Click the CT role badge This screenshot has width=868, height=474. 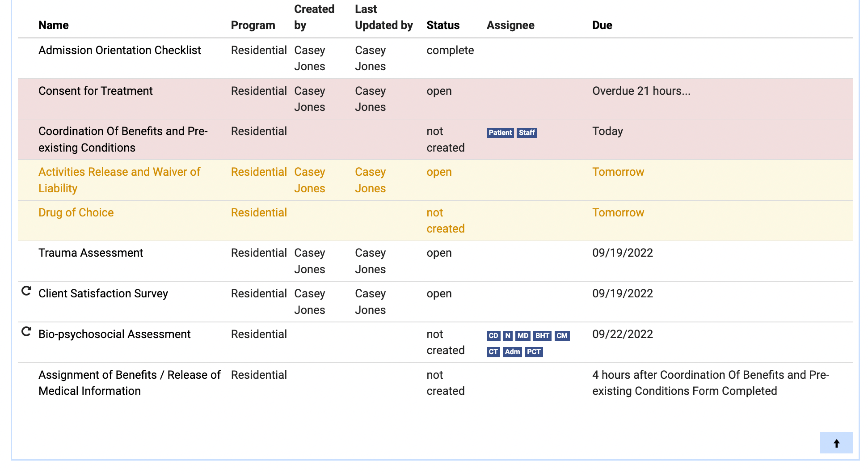point(493,352)
